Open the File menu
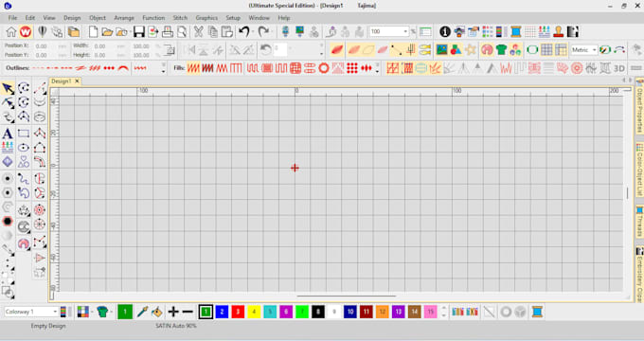 click(12, 18)
